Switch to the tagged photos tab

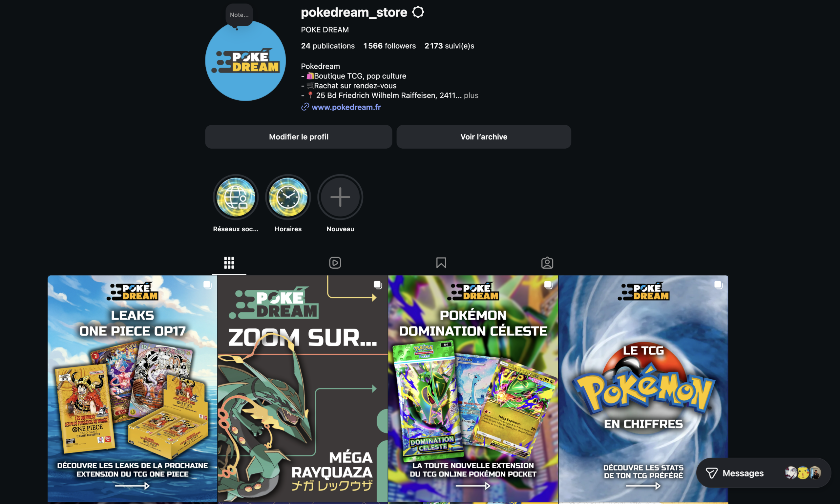[547, 262]
